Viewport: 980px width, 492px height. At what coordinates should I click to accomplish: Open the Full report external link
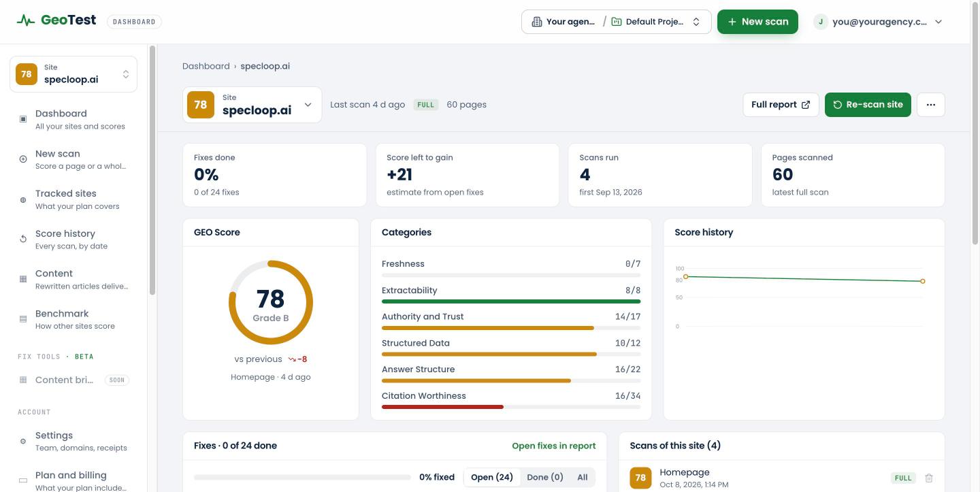click(x=781, y=105)
